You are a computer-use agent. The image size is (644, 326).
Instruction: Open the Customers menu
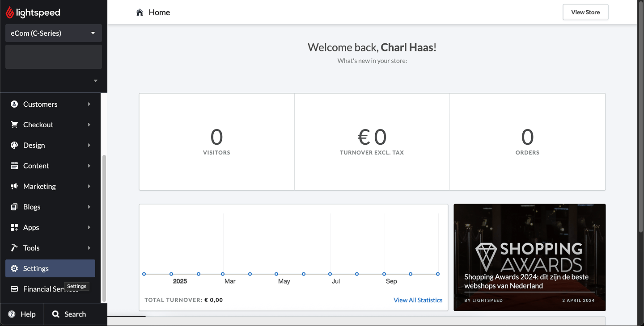tap(50, 104)
